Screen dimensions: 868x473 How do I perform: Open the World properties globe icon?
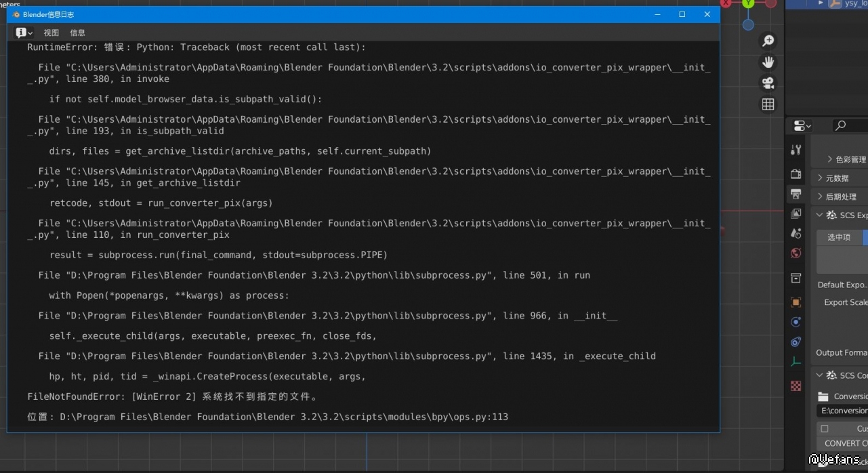click(x=796, y=253)
